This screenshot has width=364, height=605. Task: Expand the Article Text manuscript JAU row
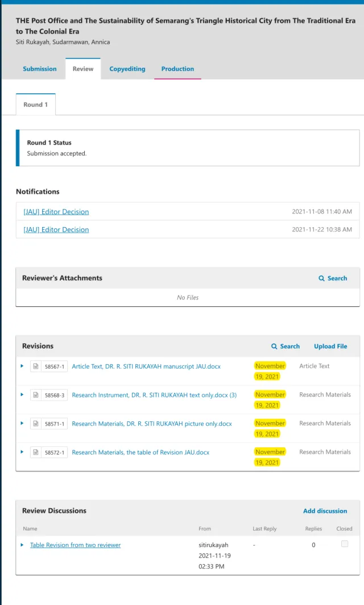click(x=22, y=366)
